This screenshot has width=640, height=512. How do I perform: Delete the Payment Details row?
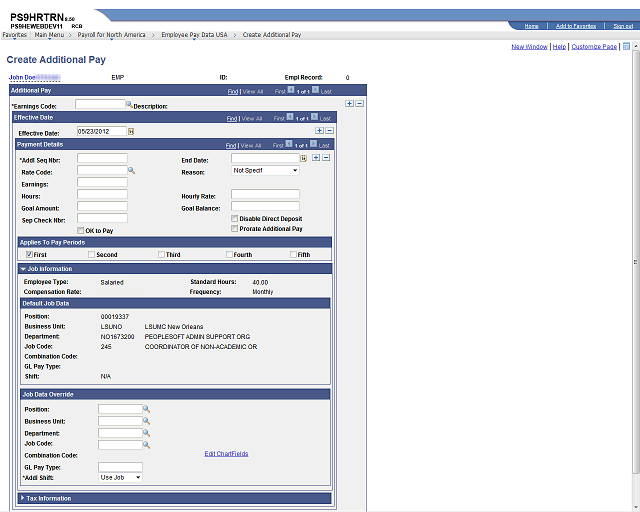(326, 158)
